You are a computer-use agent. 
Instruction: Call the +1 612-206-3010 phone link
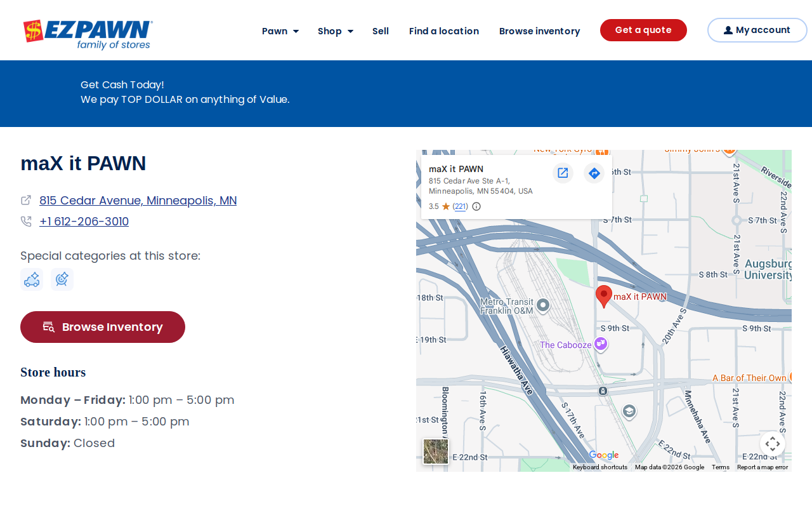click(84, 221)
